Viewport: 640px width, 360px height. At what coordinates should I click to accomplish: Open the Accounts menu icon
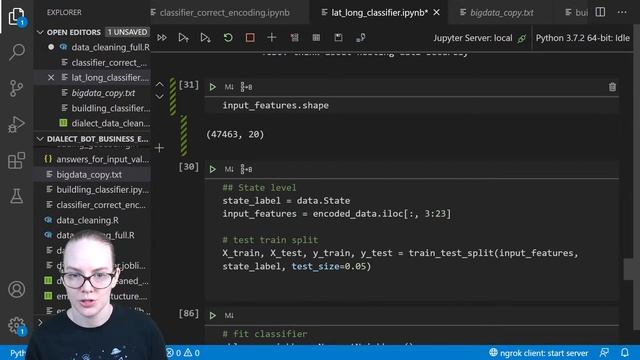(16, 289)
